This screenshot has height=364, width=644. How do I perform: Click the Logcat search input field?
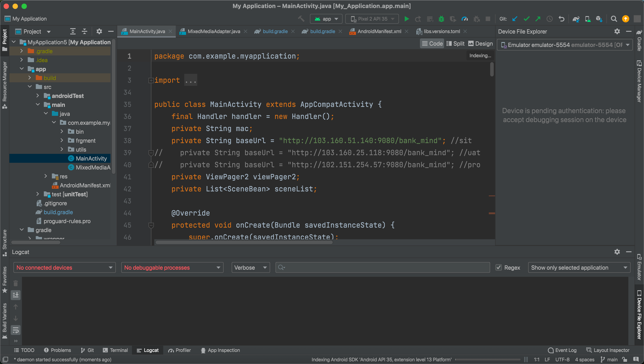(x=383, y=267)
